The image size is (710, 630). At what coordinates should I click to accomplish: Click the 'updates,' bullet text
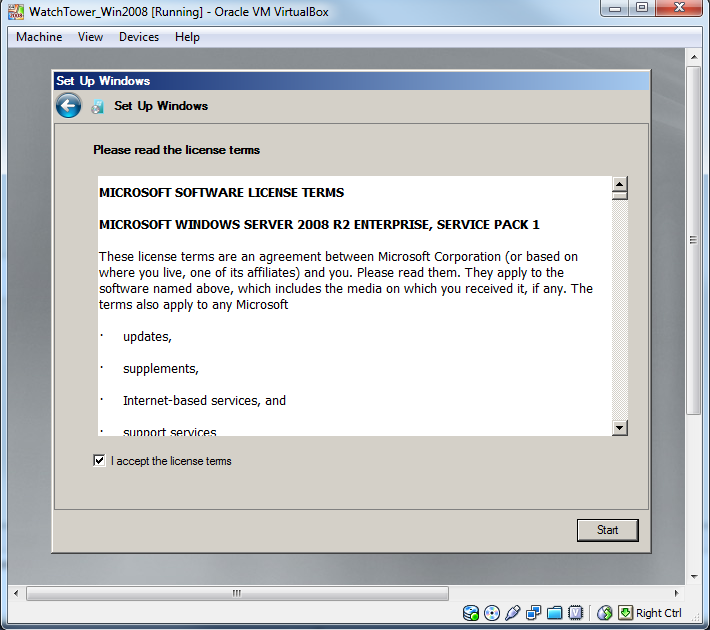[x=147, y=337]
